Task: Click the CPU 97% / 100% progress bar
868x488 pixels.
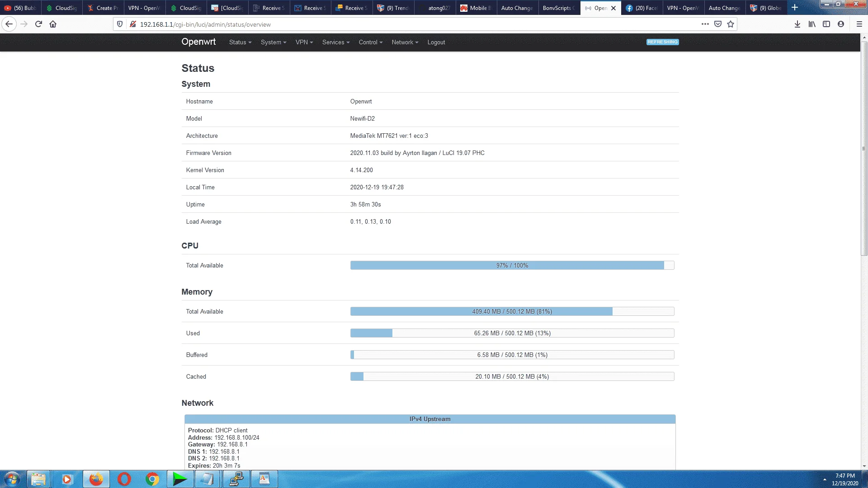Action: [512, 266]
